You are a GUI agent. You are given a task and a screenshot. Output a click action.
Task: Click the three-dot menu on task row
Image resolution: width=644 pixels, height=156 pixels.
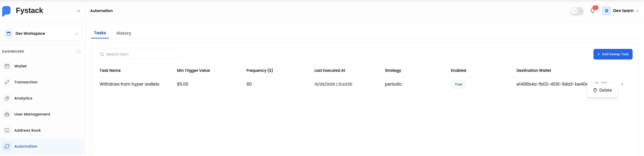click(622, 84)
